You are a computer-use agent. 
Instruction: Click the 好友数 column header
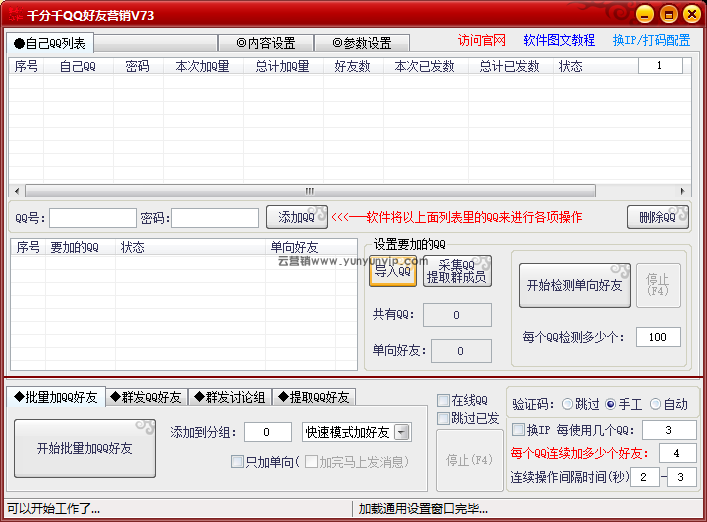[353, 66]
